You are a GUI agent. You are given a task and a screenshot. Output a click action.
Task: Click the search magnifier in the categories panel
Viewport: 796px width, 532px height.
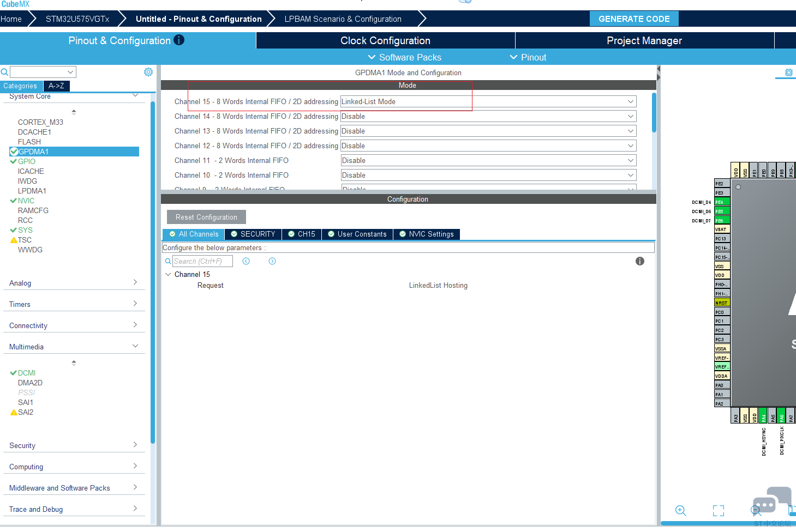tap(4, 72)
